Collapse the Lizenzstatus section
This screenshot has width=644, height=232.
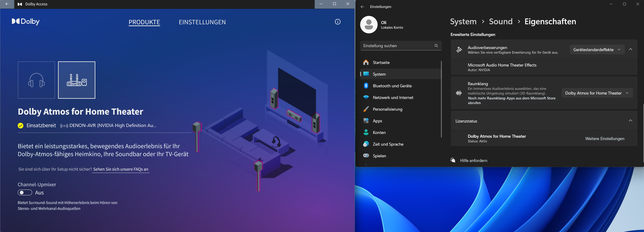[x=630, y=121]
